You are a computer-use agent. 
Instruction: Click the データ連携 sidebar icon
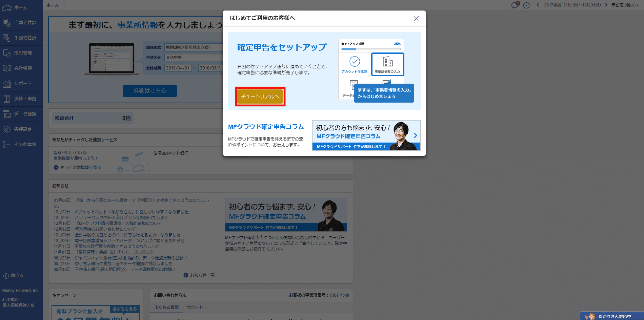[x=7, y=114]
